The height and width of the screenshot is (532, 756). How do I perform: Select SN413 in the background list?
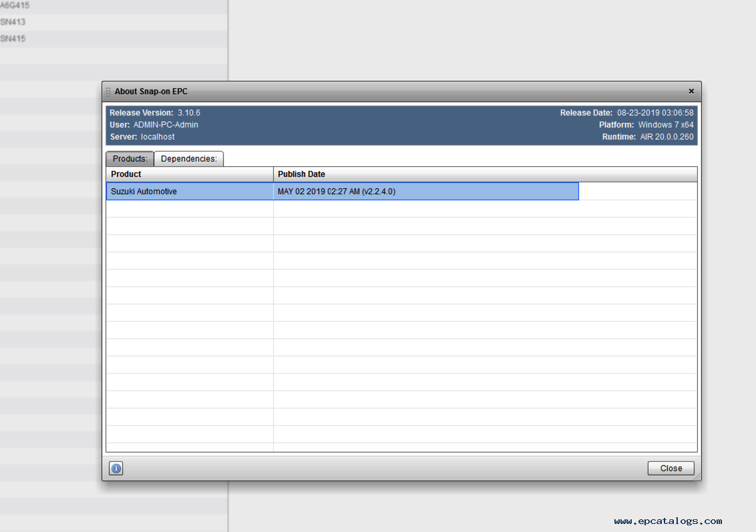(x=114, y=22)
